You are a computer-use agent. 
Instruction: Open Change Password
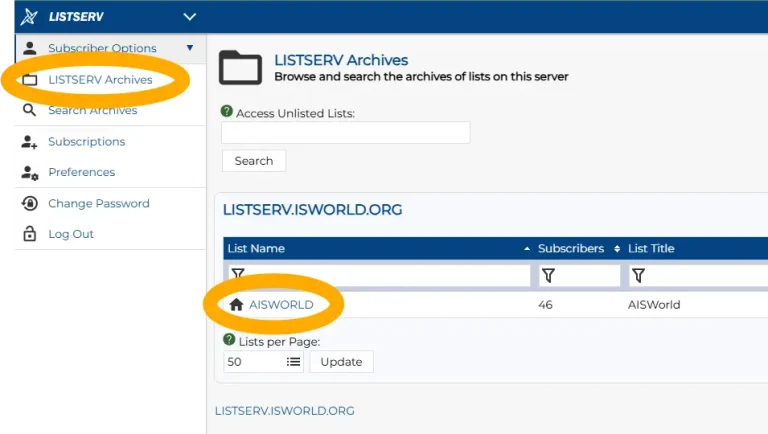(x=98, y=203)
